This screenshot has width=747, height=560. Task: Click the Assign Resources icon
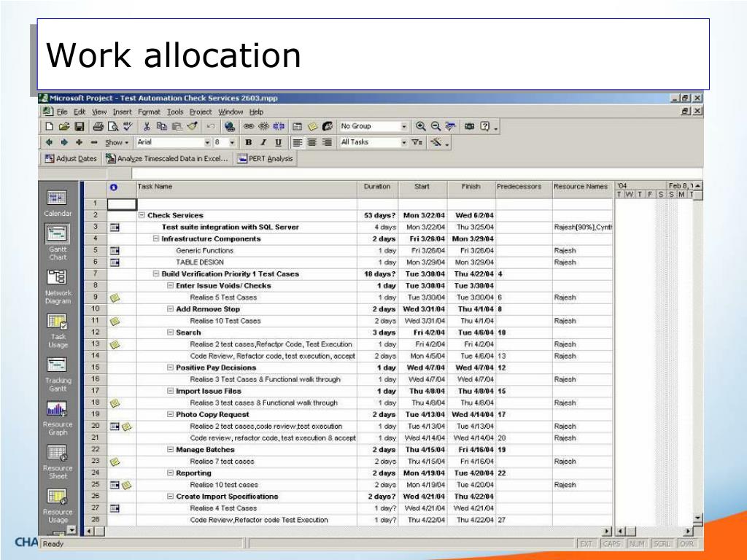(x=328, y=127)
